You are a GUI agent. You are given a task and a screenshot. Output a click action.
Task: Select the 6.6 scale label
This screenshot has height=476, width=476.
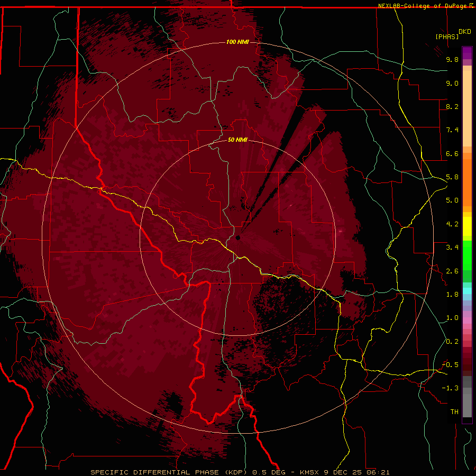coord(452,153)
